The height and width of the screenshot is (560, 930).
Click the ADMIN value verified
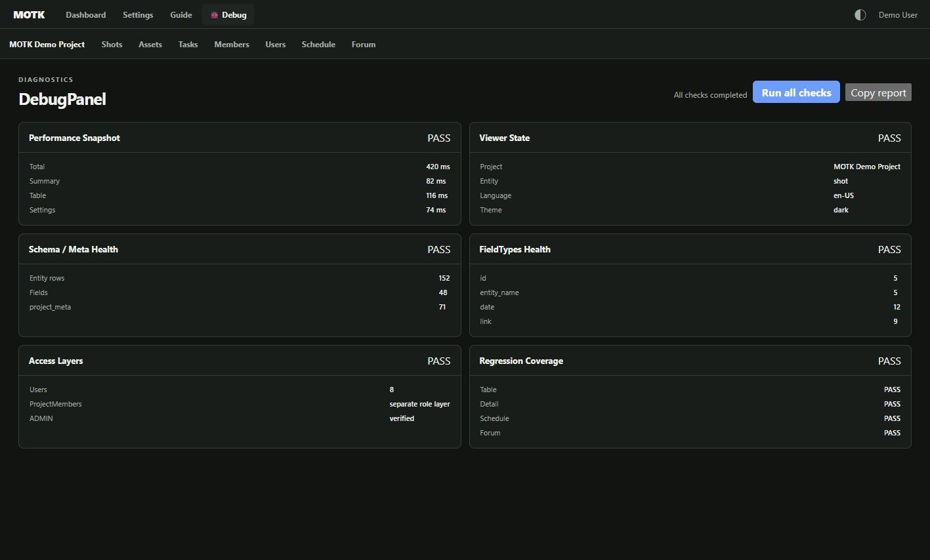(x=402, y=418)
